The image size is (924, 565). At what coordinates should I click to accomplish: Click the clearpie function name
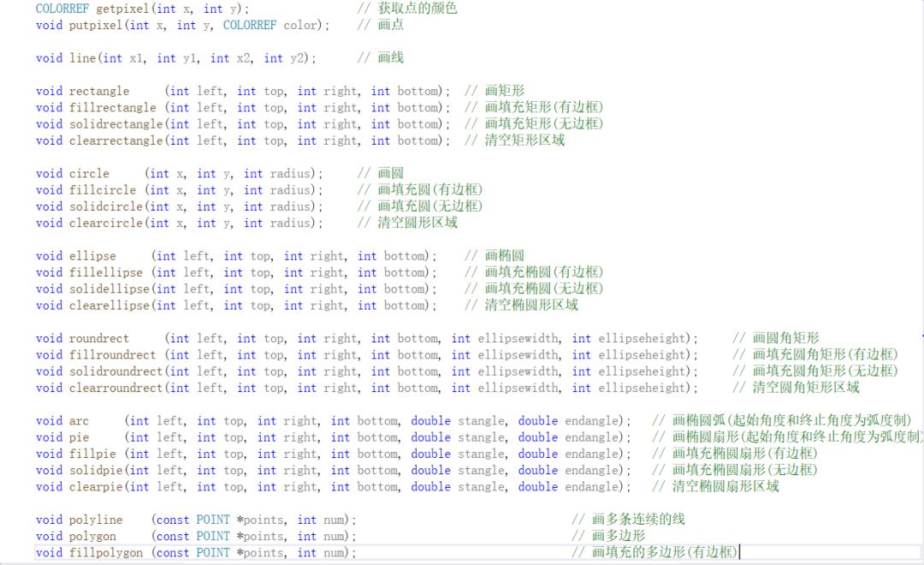click(96, 488)
